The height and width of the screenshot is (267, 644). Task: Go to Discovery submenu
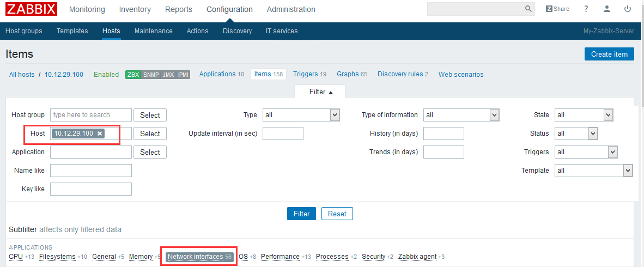pos(238,31)
